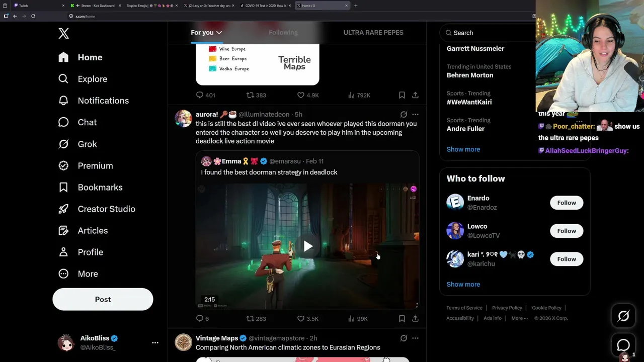Open the Explore page
The image size is (644, 362).
coord(83,79)
